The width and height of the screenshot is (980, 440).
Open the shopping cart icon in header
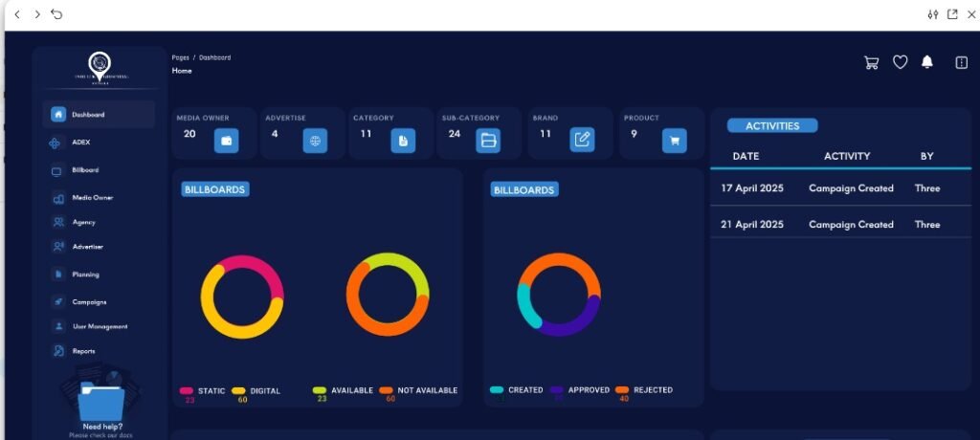[871, 62]
